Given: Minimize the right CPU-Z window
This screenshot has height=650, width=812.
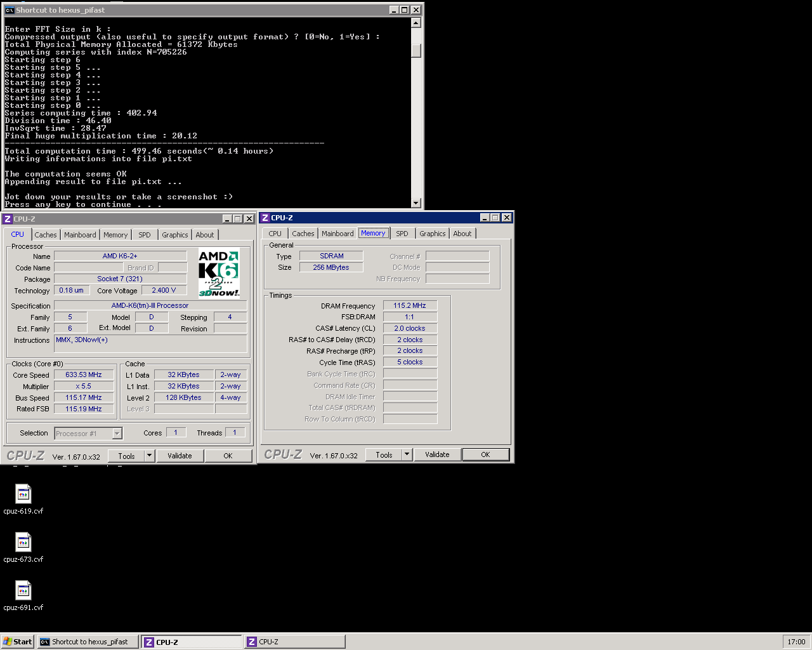Looking at the screenshot, I should [485, 218].
